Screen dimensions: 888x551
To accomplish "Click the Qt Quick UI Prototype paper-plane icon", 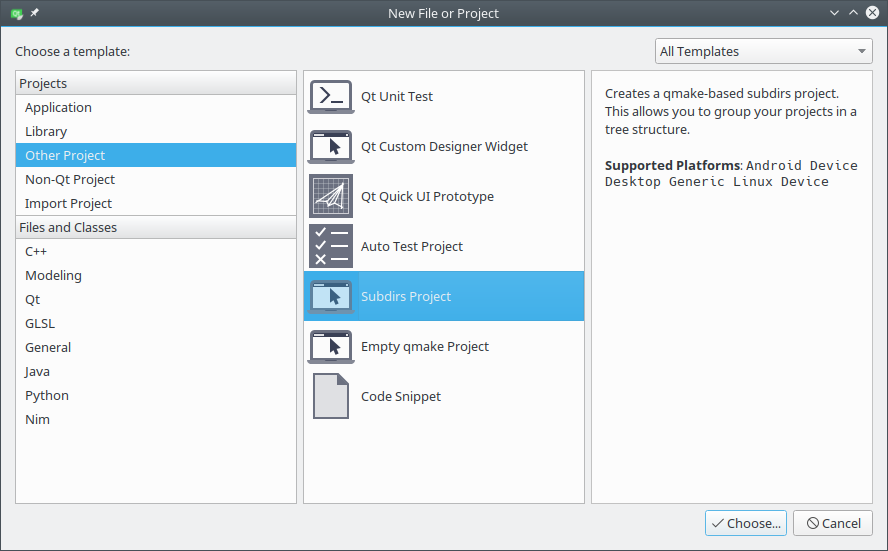I will pos(331,196).
